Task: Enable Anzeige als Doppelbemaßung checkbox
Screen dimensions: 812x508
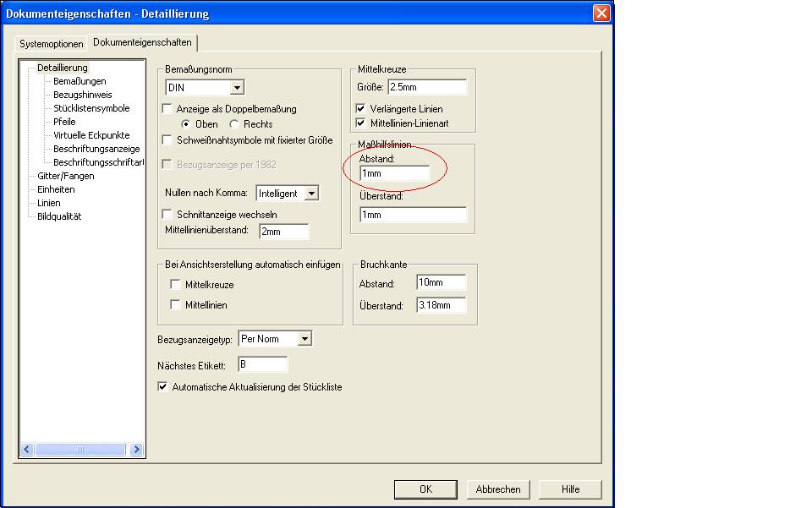Action: point(167,109)
